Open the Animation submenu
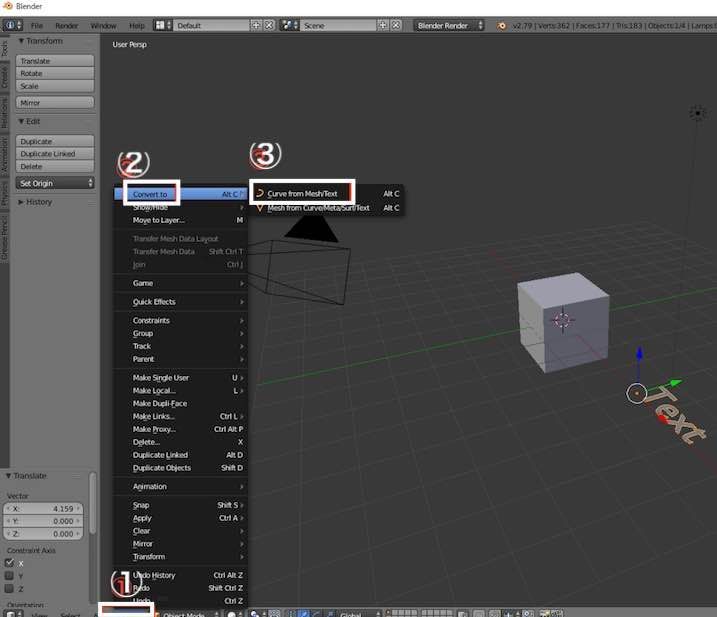Viewport: 717px width, 617px height. click(x=181, y=487)
